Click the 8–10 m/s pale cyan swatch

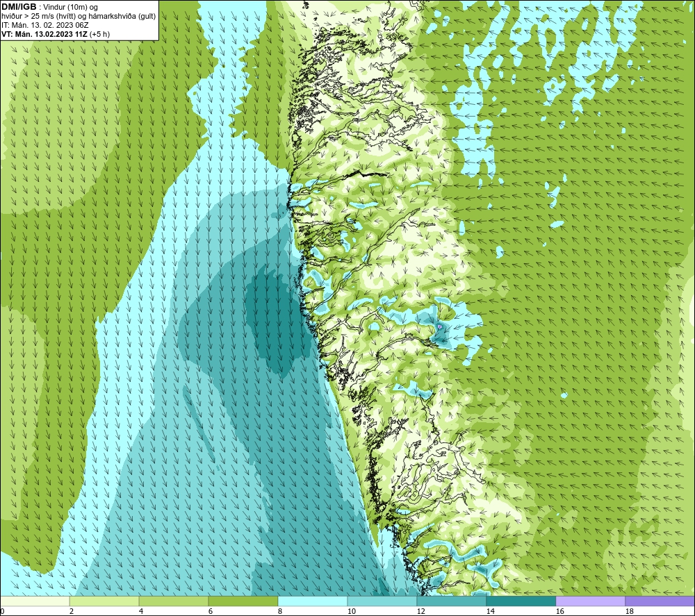point(313,601)
